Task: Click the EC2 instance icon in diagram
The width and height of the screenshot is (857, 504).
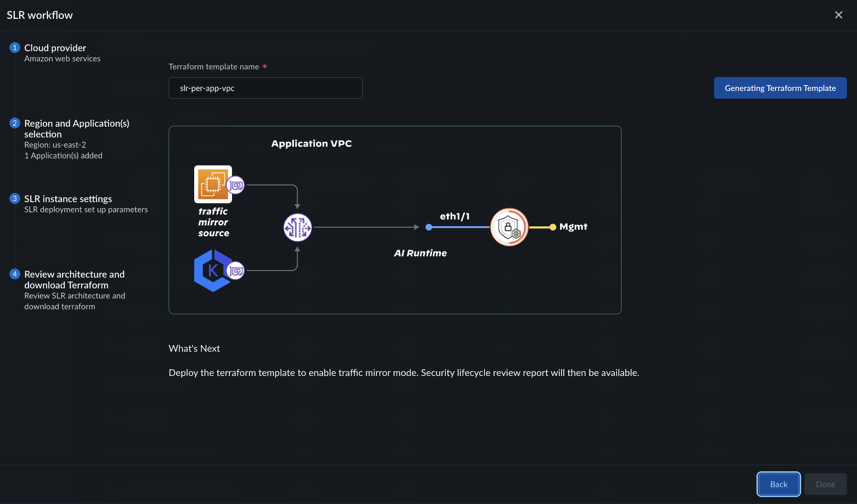Action: [x=213, y=184]
